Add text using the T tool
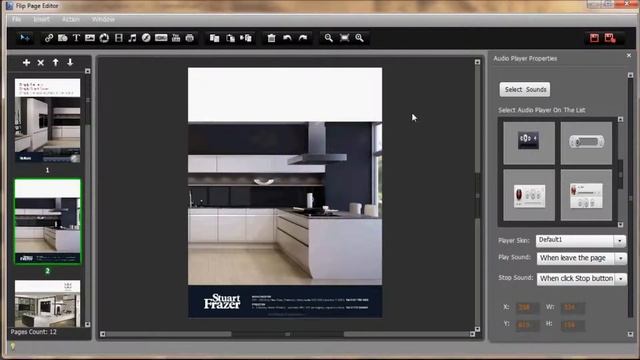 click(76, 38)
